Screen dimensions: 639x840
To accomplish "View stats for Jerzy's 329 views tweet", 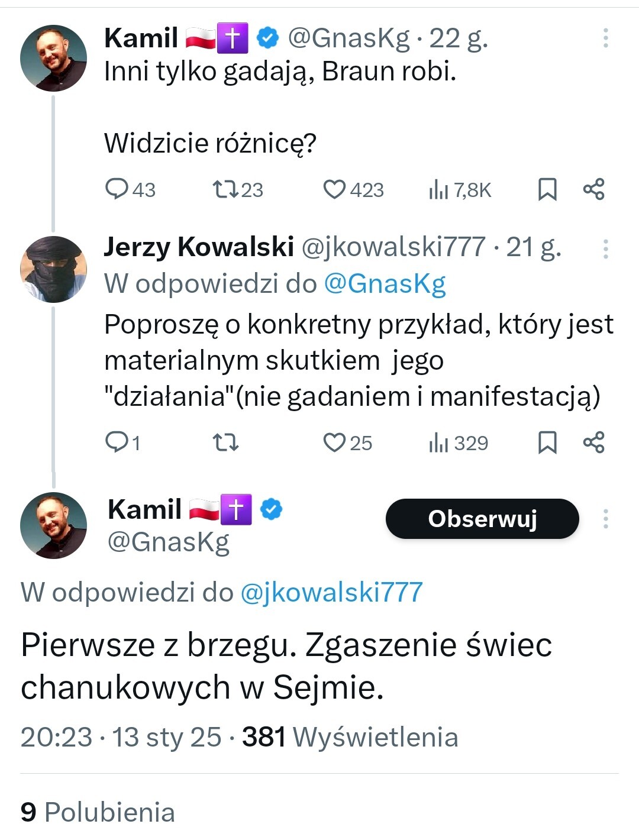I will tap(438, 442).
